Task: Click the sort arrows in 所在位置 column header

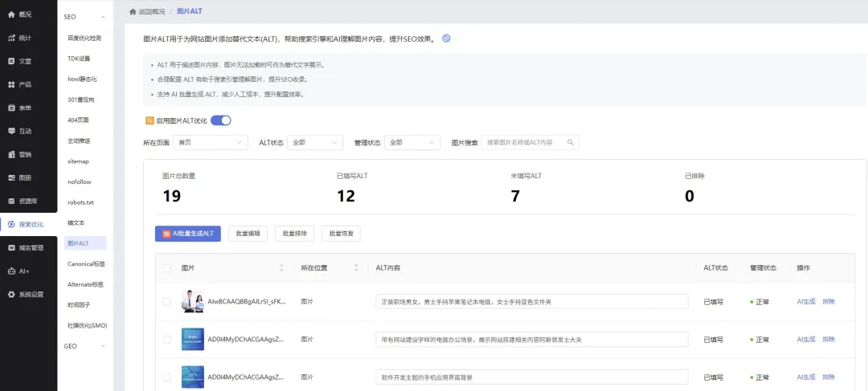Action: click(357, 267)
